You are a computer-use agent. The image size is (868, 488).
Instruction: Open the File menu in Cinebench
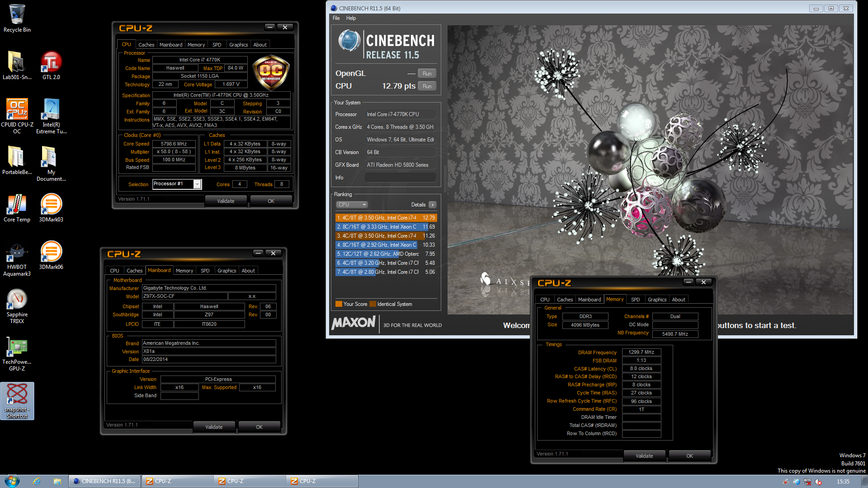[336, 18]
